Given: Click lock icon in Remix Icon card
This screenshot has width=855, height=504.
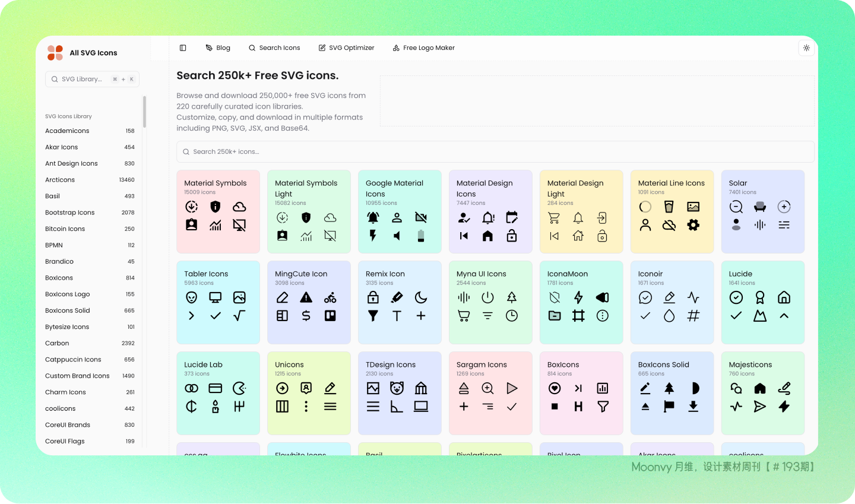Looking at the screenshot, I should pos(373,297).
